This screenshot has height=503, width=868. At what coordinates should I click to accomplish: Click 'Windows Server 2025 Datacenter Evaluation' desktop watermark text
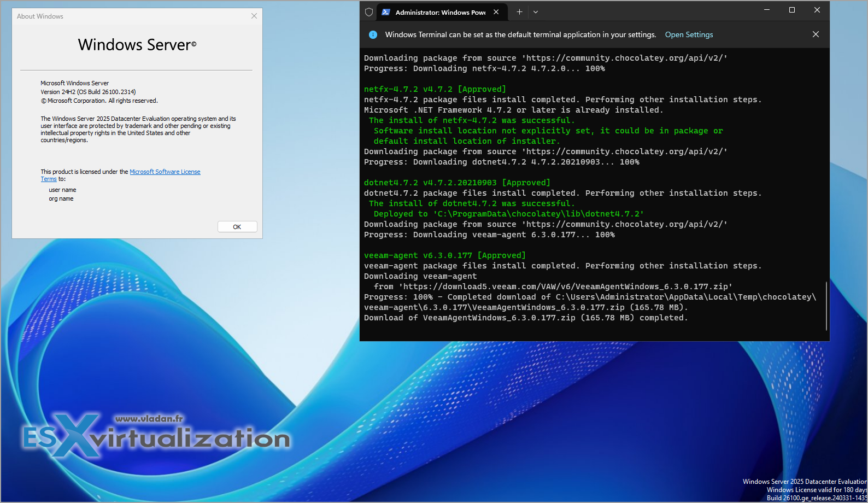tap(805, 482)
